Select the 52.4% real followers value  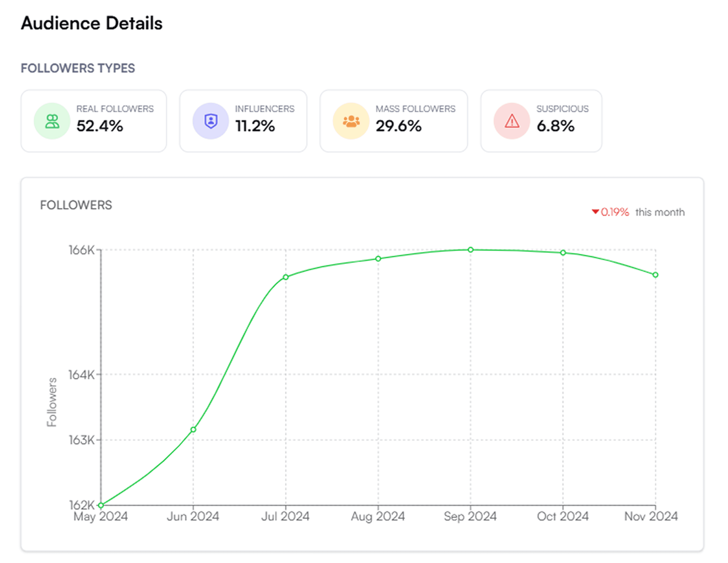[100, 126]
